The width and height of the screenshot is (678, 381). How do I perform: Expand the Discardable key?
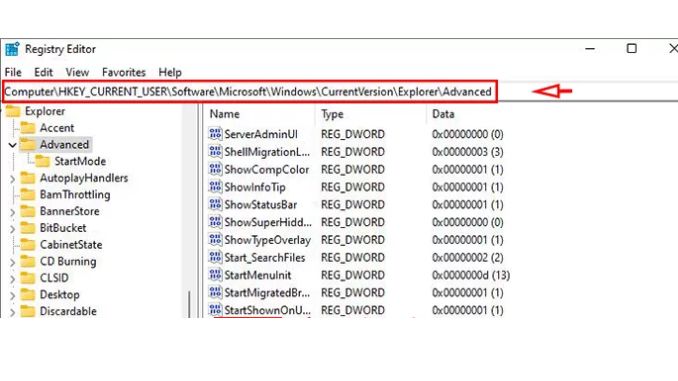point(12,312)
